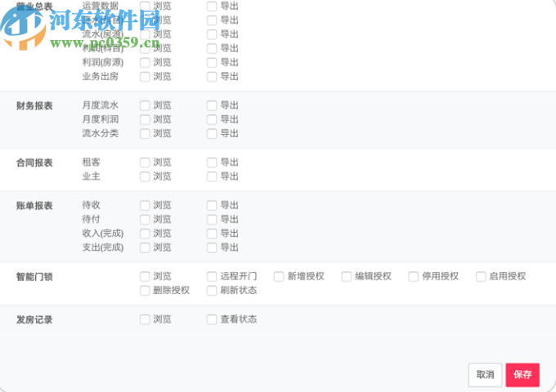Save permissions with the 保存 button
This screenshot has height=392, width=556.
522,375
